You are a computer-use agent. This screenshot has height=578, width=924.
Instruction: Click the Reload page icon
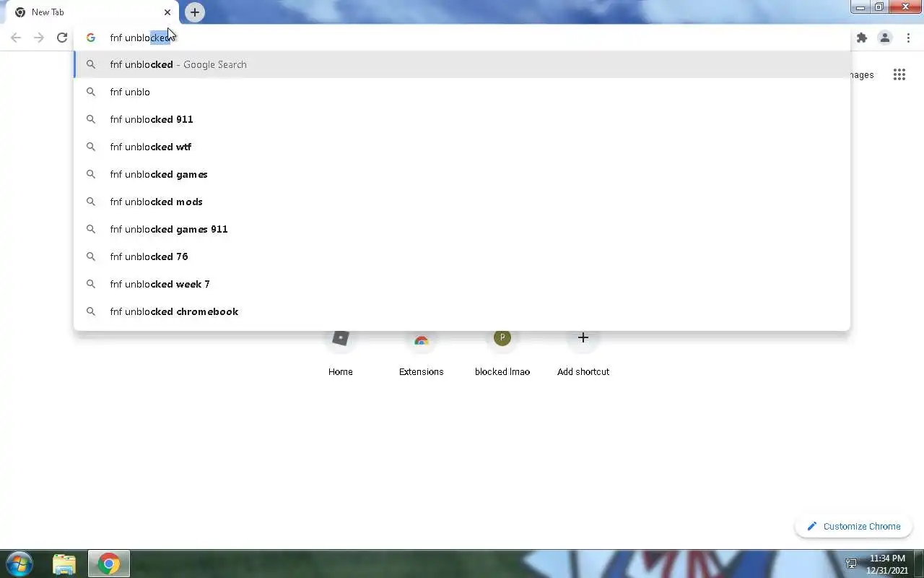(62, 38)
